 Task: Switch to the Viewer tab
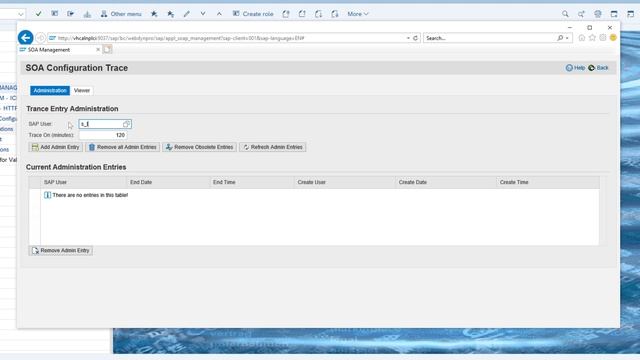[82, 91]
